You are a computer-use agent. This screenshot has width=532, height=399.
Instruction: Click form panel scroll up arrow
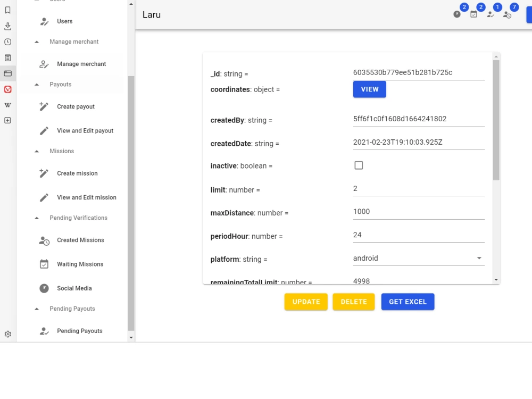pos(496,57)
